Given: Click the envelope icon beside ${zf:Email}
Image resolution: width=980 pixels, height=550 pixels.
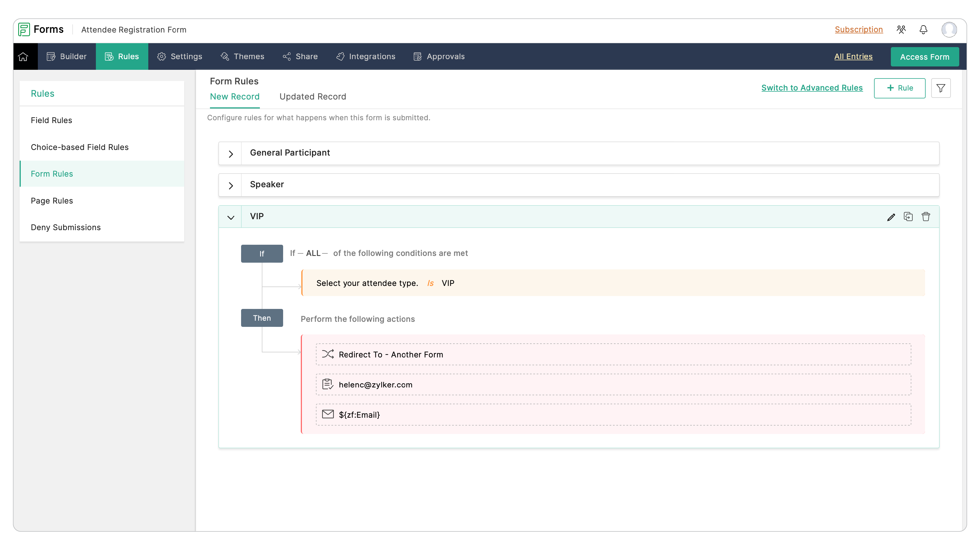Looking at the screenshot, I should point(327,414).
